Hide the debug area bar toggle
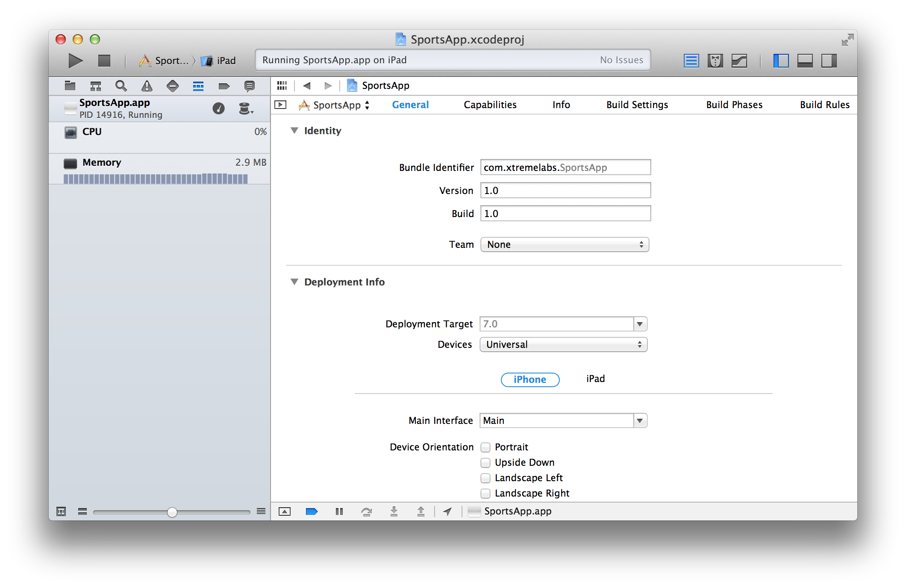906x588 pixels. click(285, 512)
